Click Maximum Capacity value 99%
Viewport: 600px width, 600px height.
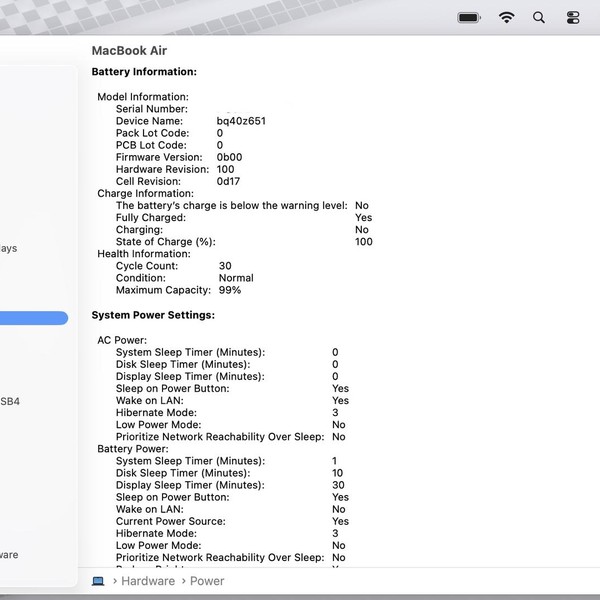tap(230, 290)
